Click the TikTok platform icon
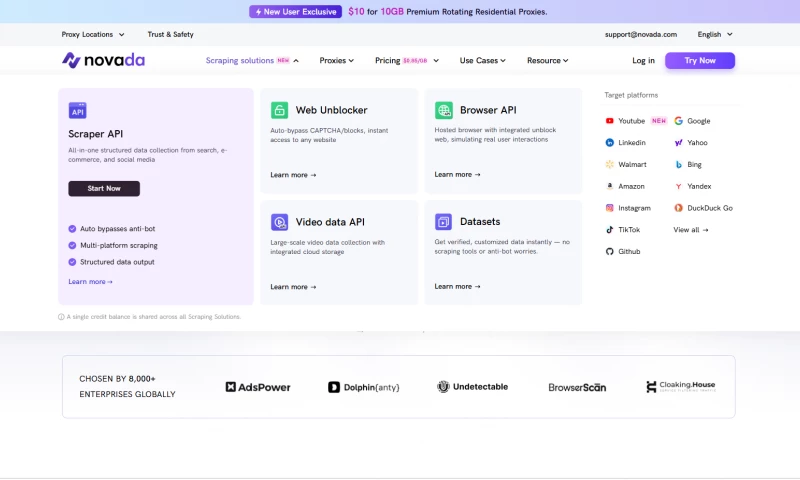Screen dimensions: 800x480 click(x=609, y=230)
